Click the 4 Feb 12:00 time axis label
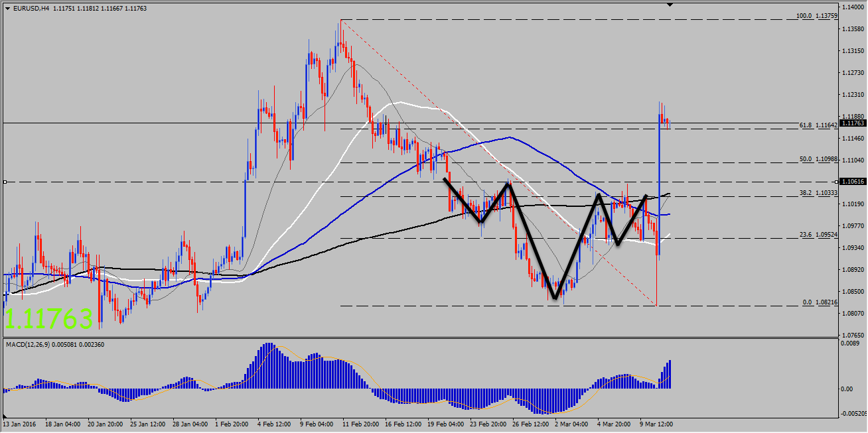 pyautogui.click(x=274, y=424)
